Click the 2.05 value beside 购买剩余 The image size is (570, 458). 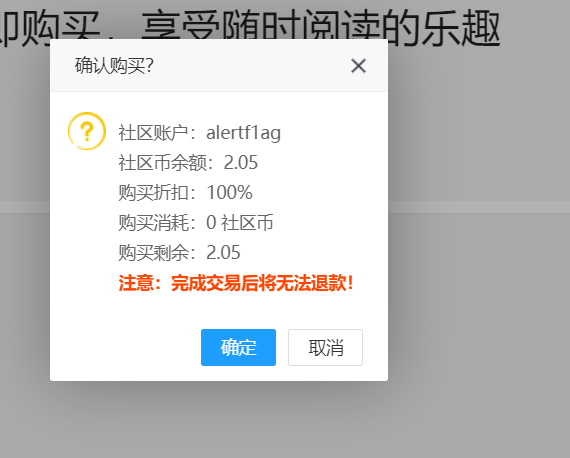(x=223, y=252)
